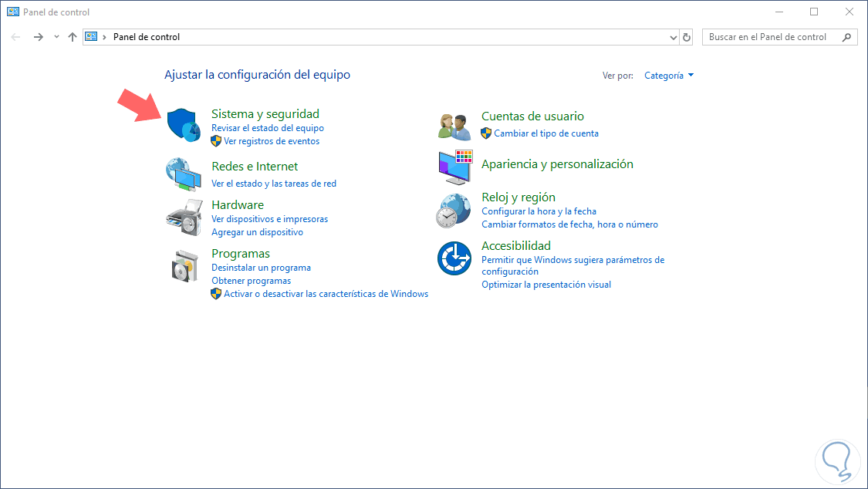868x489 pixels.
Task: Click Cambiar formatos de fecha, hora o número
Action: click(569, 224)
